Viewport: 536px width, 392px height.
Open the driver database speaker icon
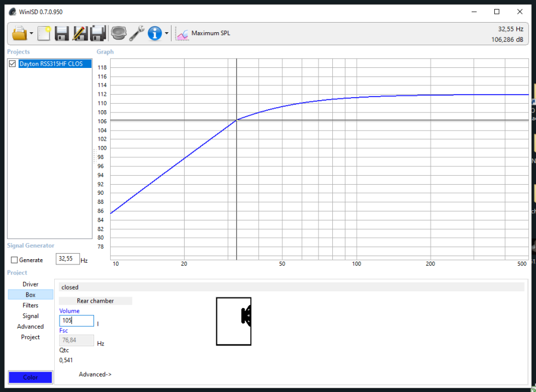pyautogui.click(x=119, y=33)
